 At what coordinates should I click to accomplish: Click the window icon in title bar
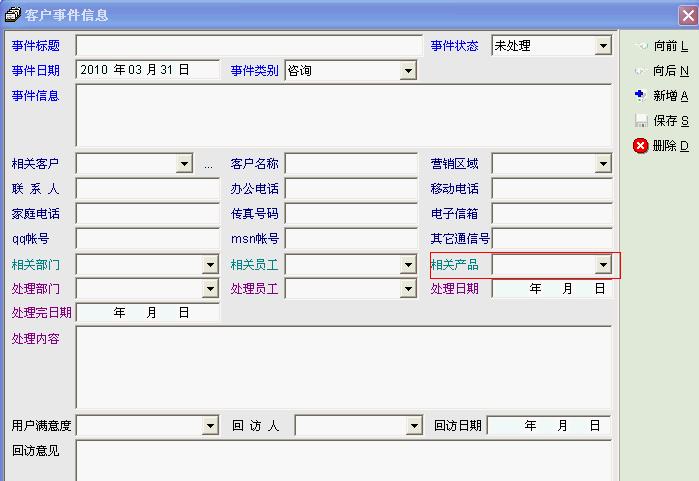(12, 14)
